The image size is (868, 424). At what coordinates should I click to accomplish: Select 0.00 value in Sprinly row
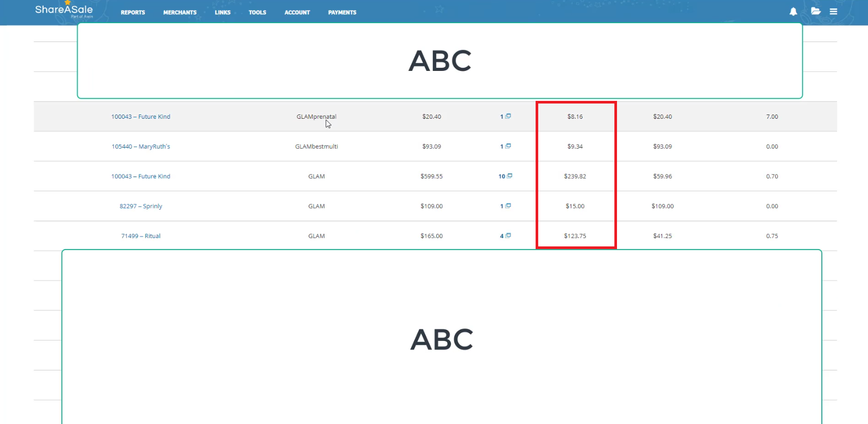(772, 206)
